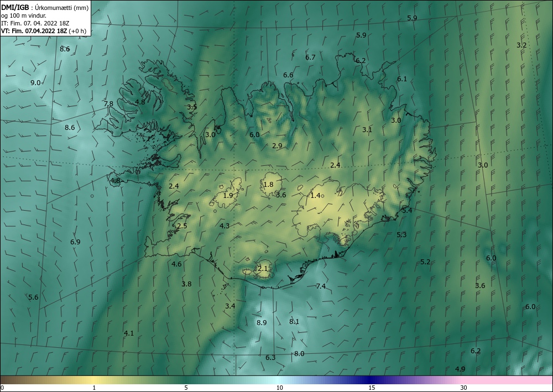Click the 7.4 value label
Screen dimensions: 553x392
(321, 286)
